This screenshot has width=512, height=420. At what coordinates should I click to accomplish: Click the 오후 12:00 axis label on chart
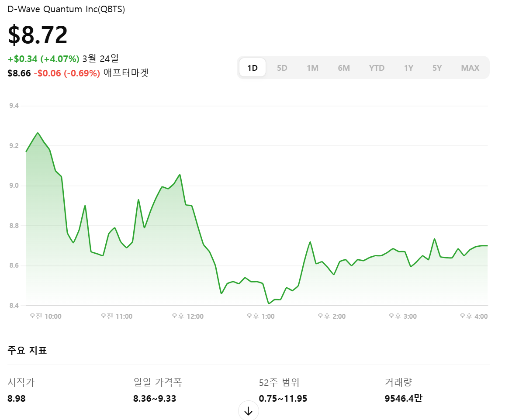point(187,316)
